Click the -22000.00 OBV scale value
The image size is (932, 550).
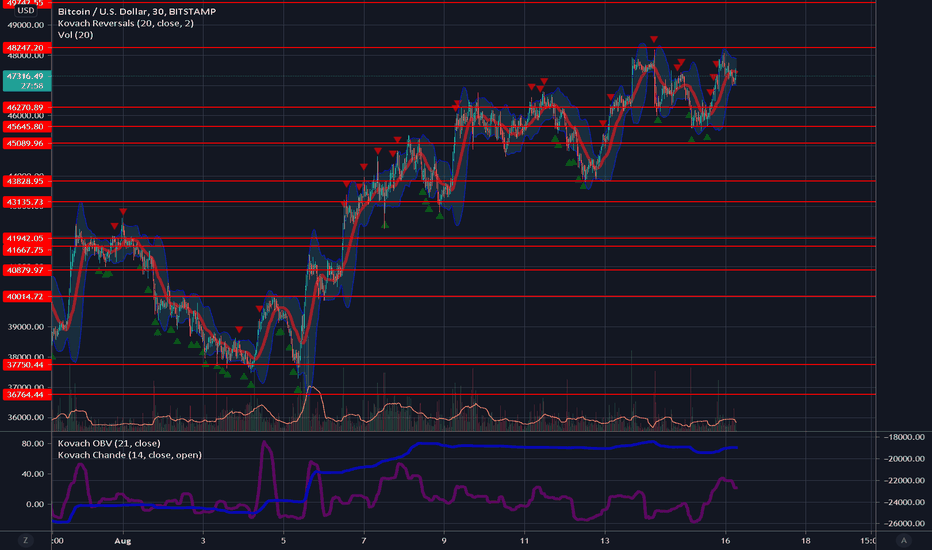[x=904, y=480]
